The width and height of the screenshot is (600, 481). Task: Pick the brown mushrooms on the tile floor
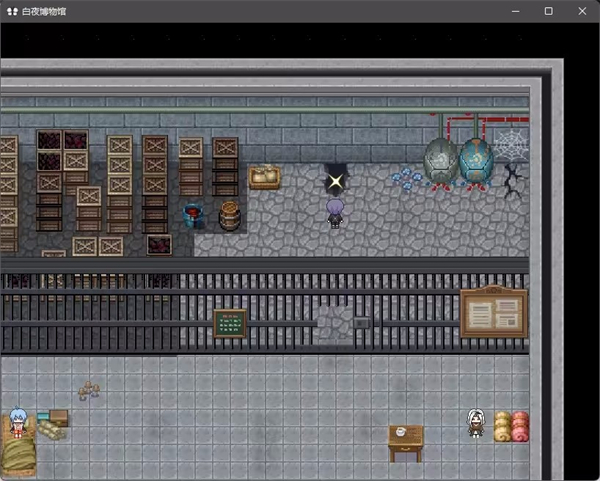pyautogui.click(x=89, y=390)
